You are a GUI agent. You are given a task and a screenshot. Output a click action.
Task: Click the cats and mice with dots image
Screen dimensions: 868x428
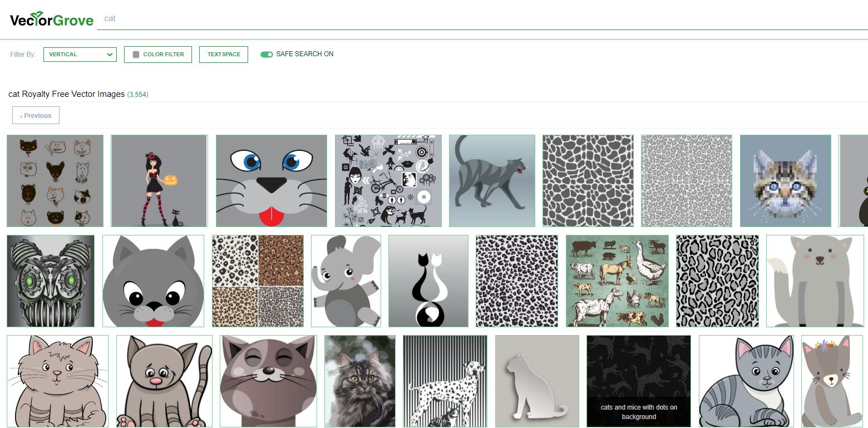pos(638,381)
